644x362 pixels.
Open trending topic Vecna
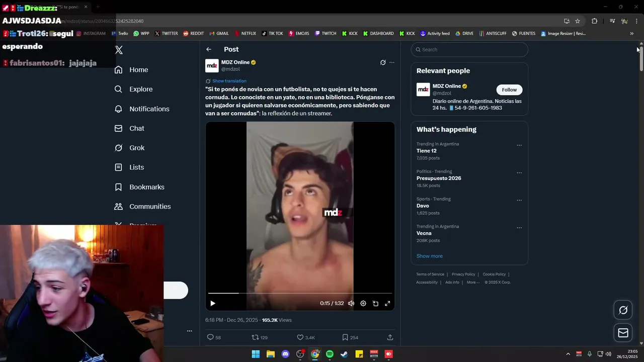click(424, 233)
